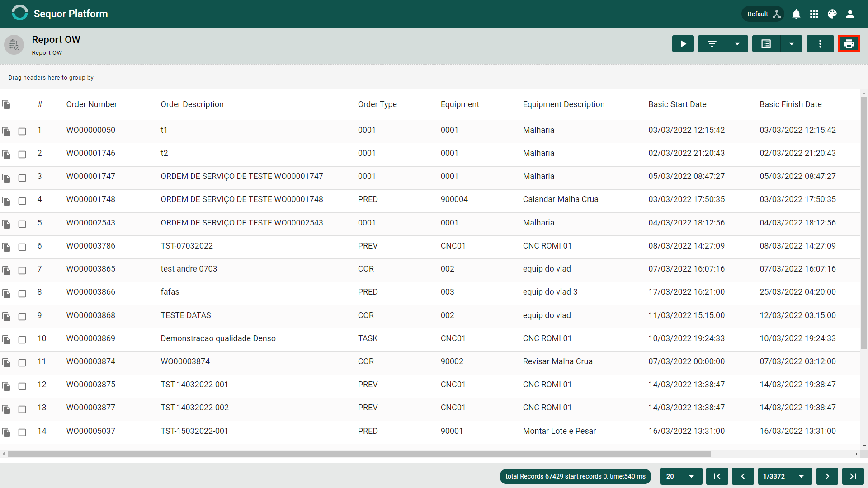Screen dimensions: 868x488
Task: Copy row 14 with WO00005037
Action: [6, 432]
